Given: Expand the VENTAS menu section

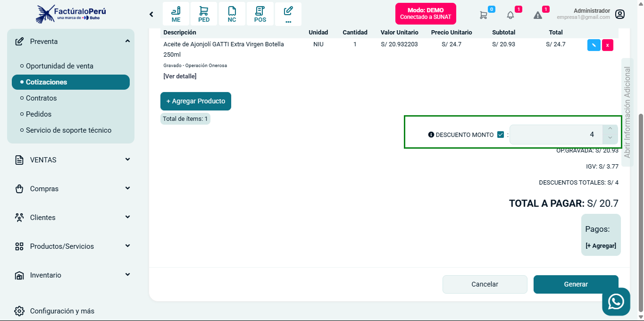Looking at the screenshot, I should point(71,160).
